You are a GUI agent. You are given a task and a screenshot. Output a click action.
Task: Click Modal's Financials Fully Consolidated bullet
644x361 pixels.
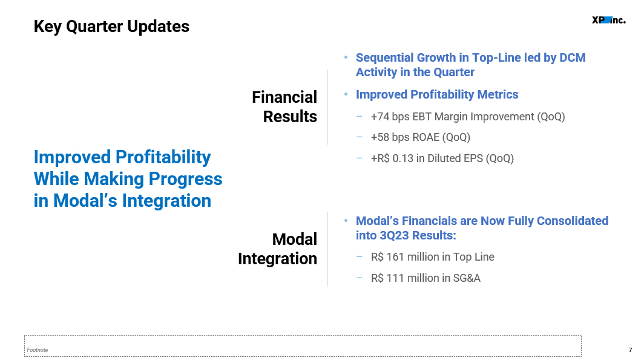[x=482, y=228]
